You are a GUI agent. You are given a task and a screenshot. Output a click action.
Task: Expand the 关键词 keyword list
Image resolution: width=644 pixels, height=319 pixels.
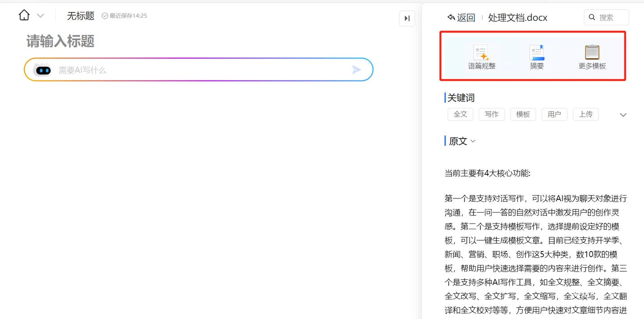(x=623, y=115)
